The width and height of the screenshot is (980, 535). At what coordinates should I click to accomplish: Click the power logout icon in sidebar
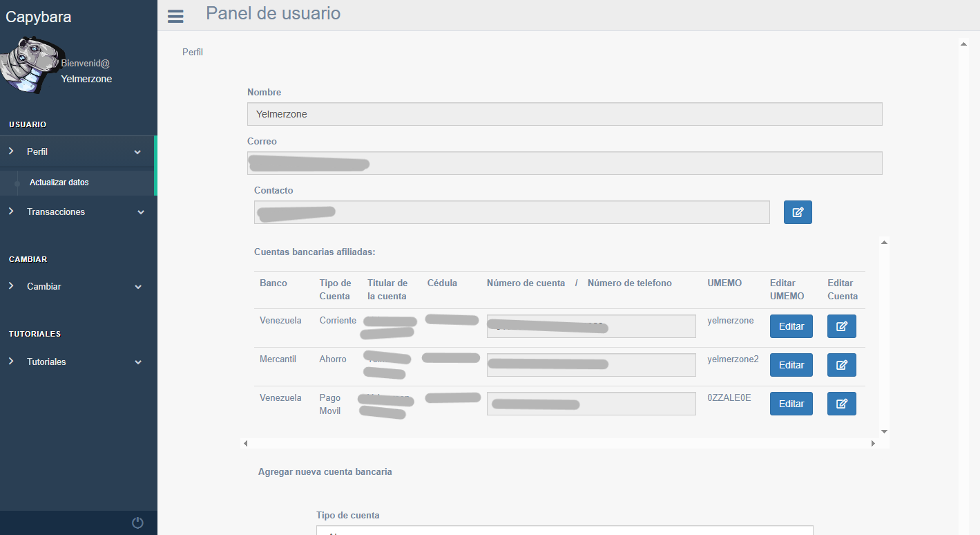[137, 523]
